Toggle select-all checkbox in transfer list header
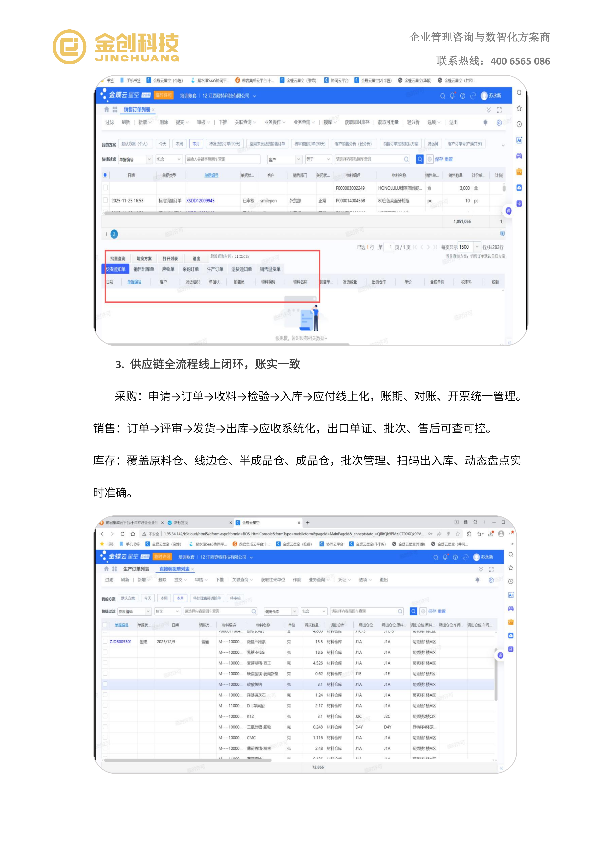Viewport: 614px width, 868px height. (105, 625)
